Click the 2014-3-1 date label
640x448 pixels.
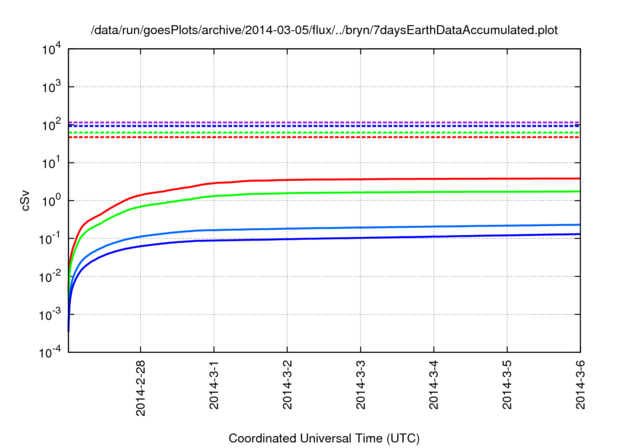214,385
